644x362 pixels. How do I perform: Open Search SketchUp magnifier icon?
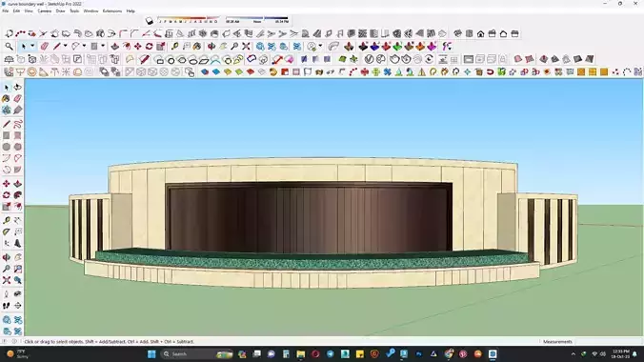click(x=9, y=47)
